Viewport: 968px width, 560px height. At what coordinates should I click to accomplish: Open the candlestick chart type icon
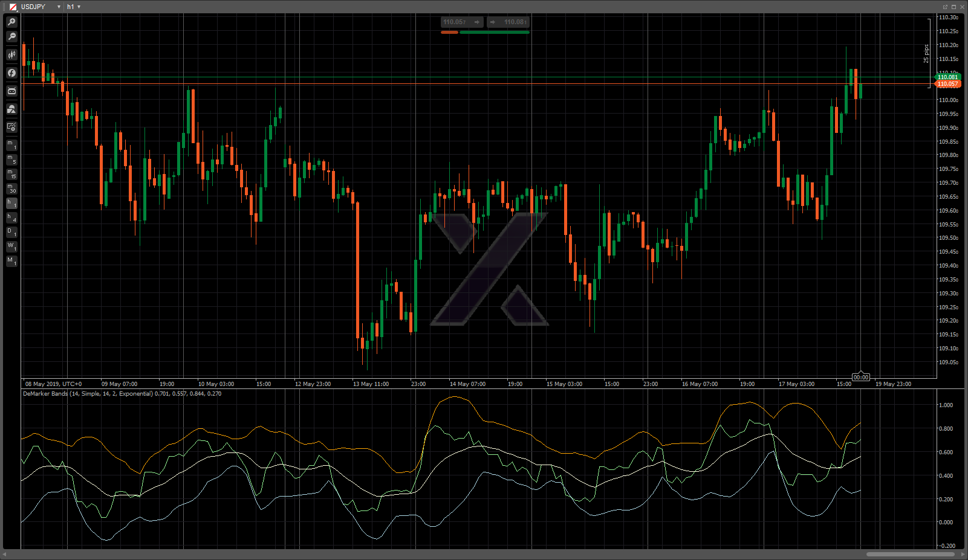pyautogui.click(x=11, y=54)
